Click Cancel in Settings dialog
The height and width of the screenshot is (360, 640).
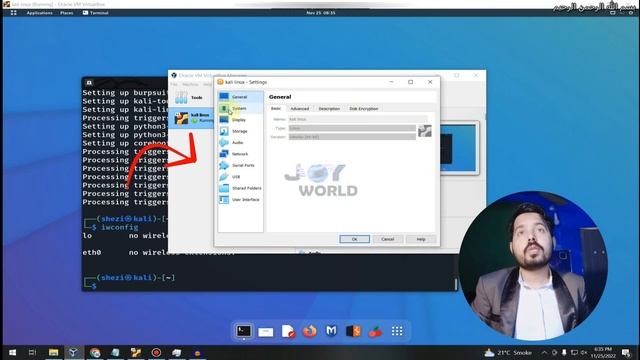[x=388, y=239]
